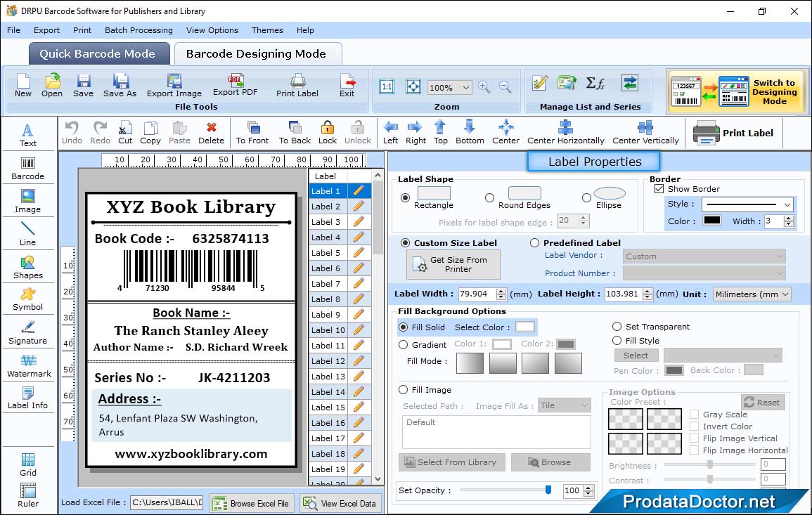Toggle the Ruler display
The height and width of the screenshot is (515, 812).
[28, 495]
